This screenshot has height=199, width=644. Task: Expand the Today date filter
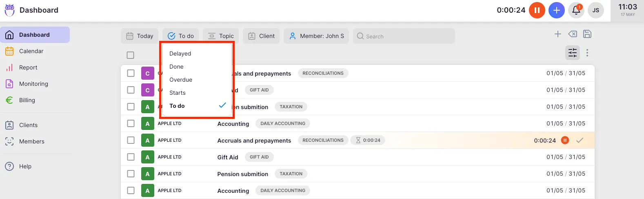(x=140, y=36)
